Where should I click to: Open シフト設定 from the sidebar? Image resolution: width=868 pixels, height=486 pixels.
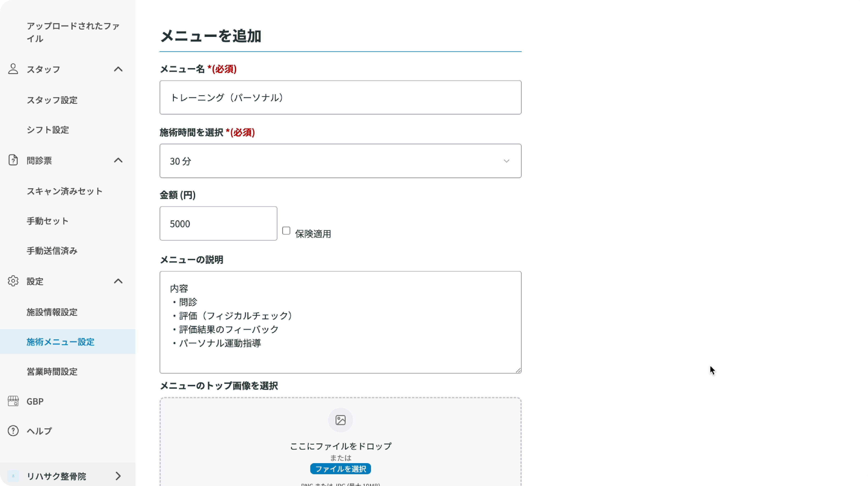tap(48, 130)
